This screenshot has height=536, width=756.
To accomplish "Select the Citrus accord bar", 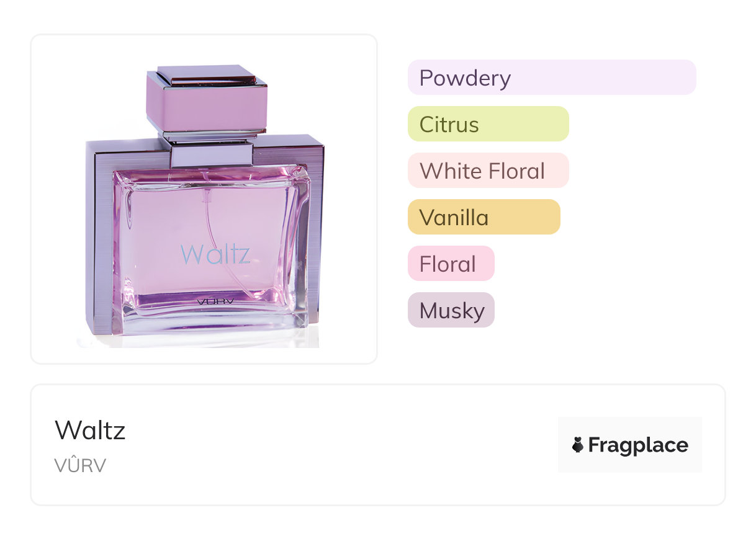I will click(488, 124).
